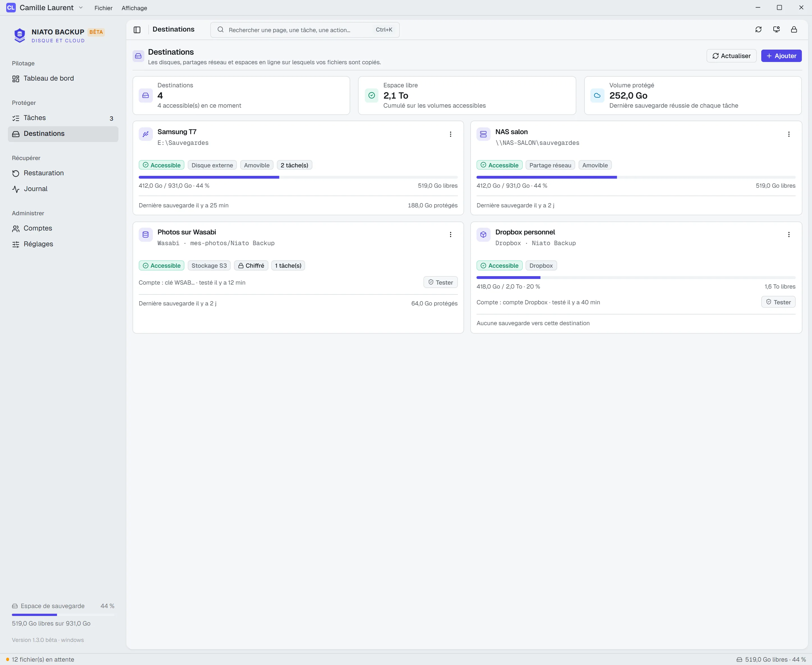Click the Ajouter button
The height and width of the screenshot is (665, 812).
(x=781, y=56)
